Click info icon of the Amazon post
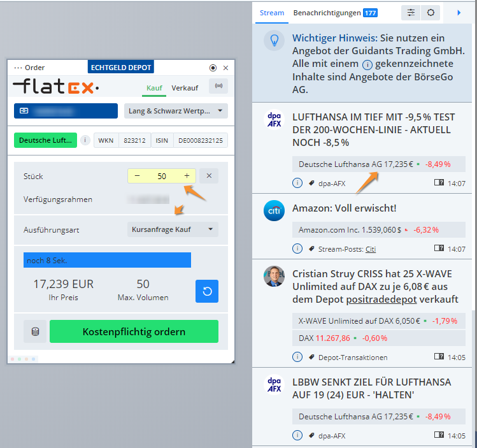The width and height of the screenshot is (477, 448). tap(297, 249)
